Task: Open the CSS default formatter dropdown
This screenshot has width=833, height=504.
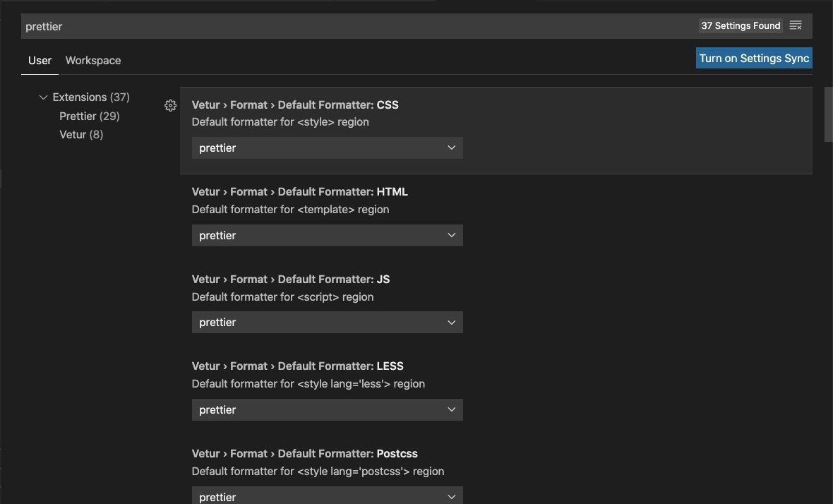Action: [x=328, y=148]
